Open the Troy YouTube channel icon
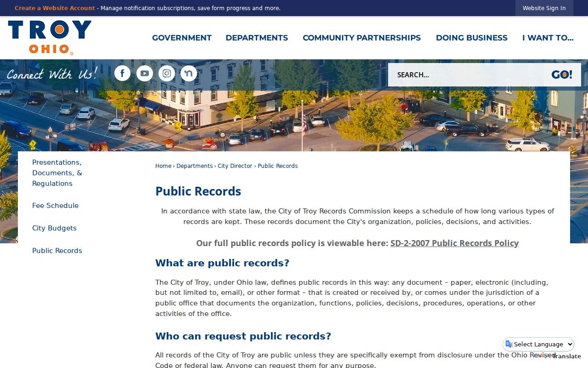588x368 pixels. pos(144,73)
